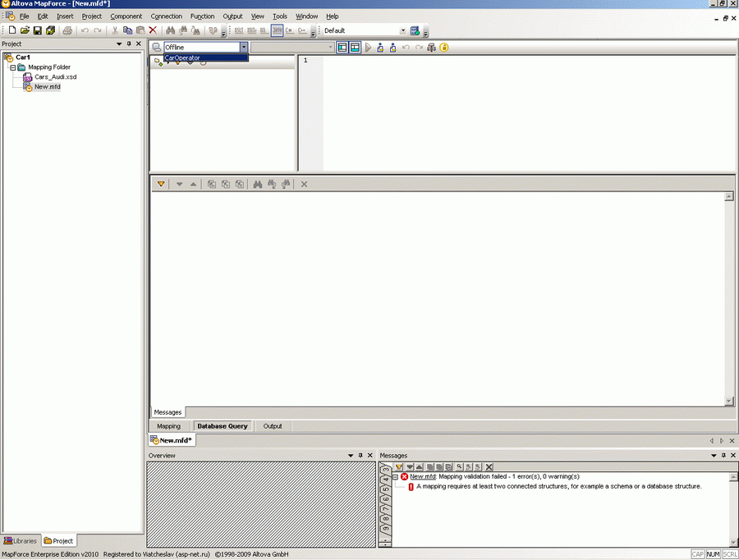Select Cars_Audi.xsd in project tree

coord(55,77)
